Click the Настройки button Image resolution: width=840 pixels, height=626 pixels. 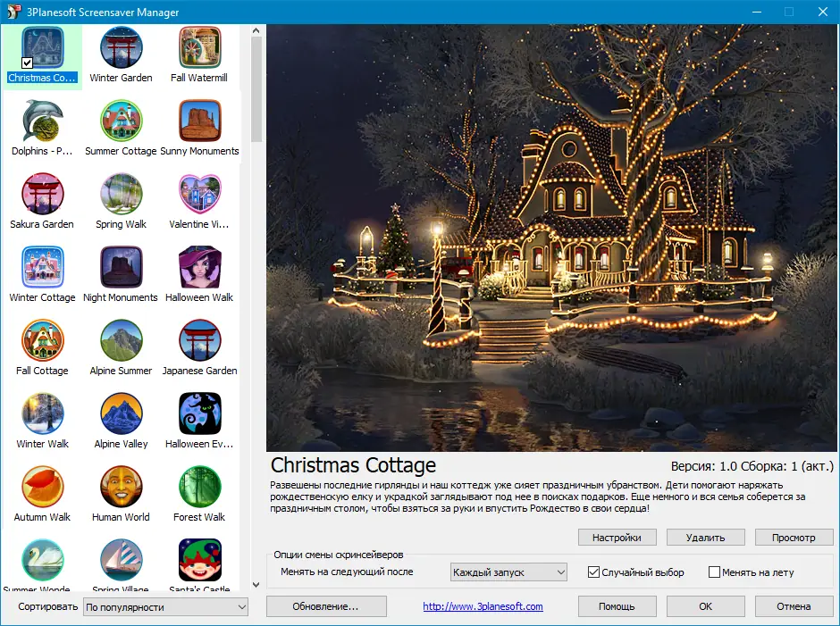617,538
